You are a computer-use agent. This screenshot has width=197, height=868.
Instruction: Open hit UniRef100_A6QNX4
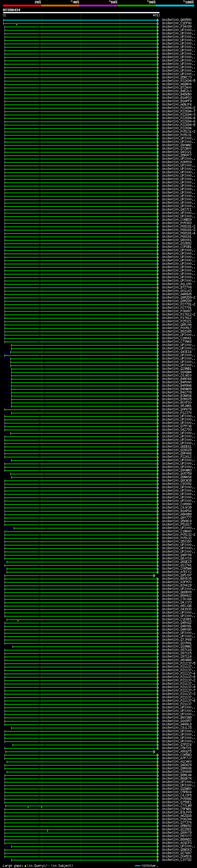[x=177, y=84]
